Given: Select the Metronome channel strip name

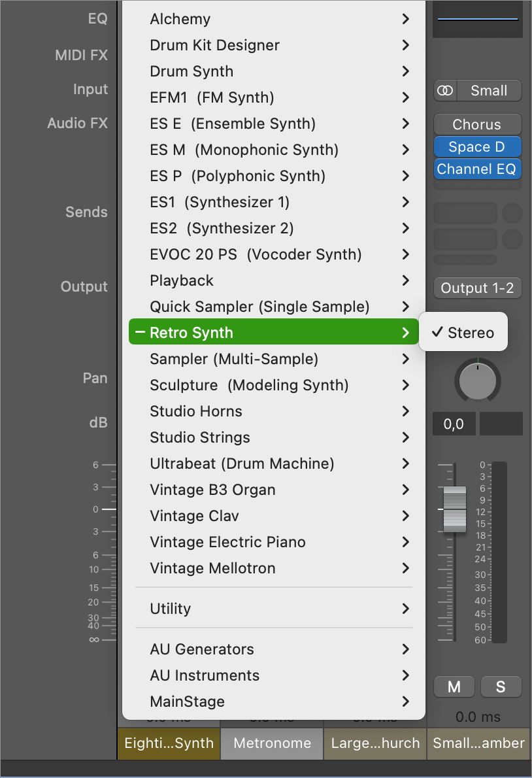Looking at the screenshot, I should point(272,743).
